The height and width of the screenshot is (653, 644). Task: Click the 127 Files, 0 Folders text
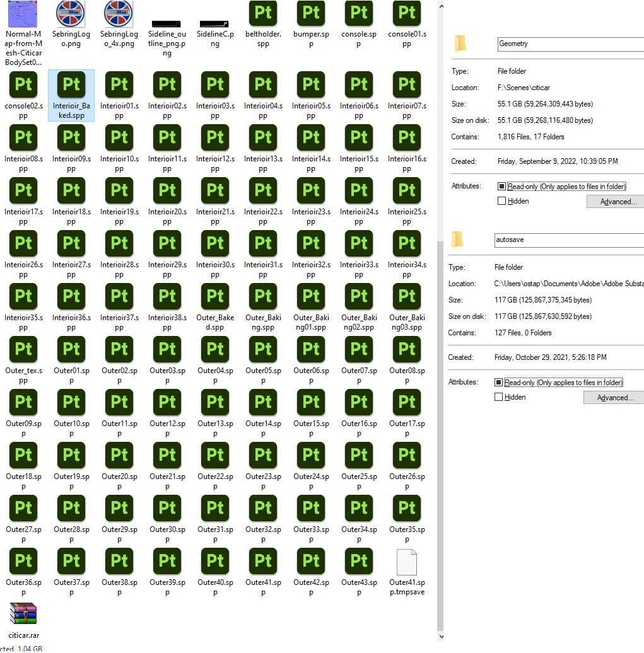pos(523,333)
